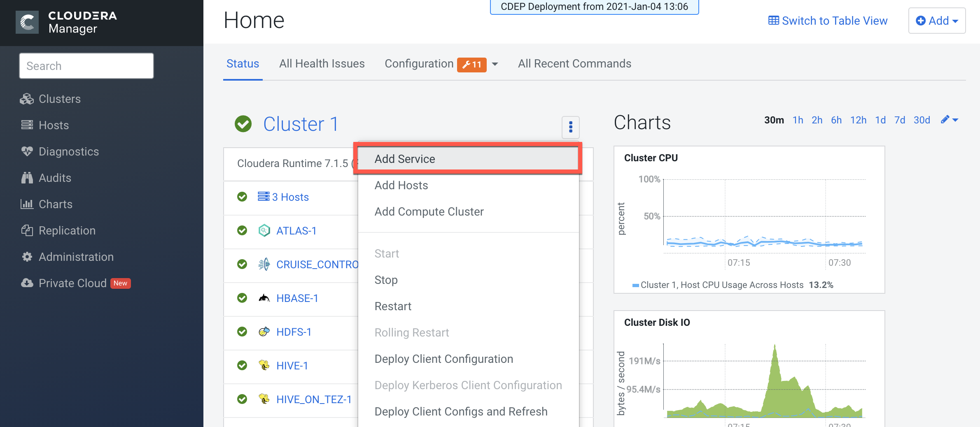Screen dimensions: 980x427
Task: Expand the Configuration tab dropdown arrow
Action: (495, 64)
